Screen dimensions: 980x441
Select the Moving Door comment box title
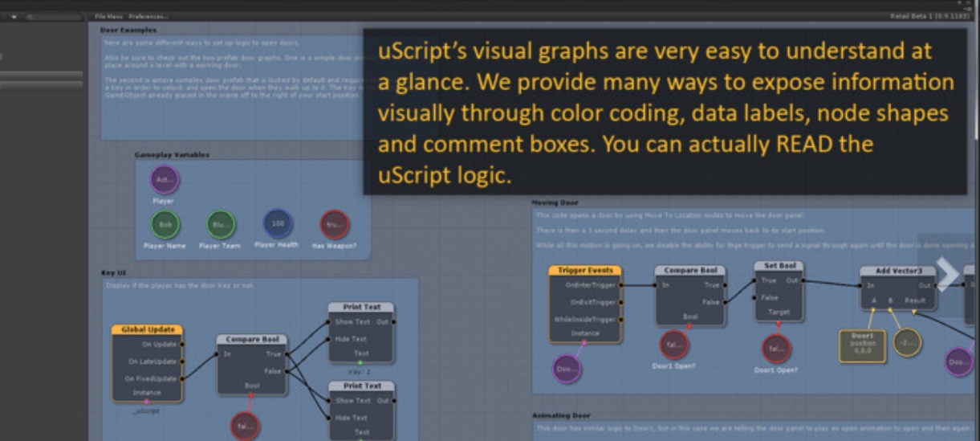(555, 202)
